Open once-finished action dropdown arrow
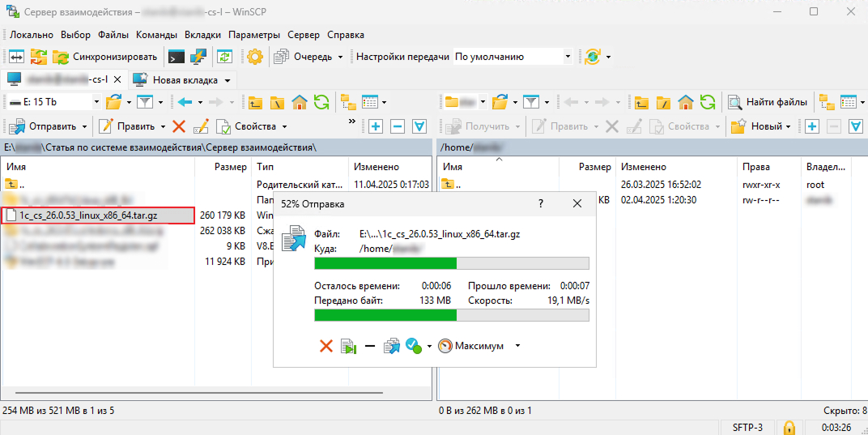Screen dimensions: 868x435 point(429,347)
